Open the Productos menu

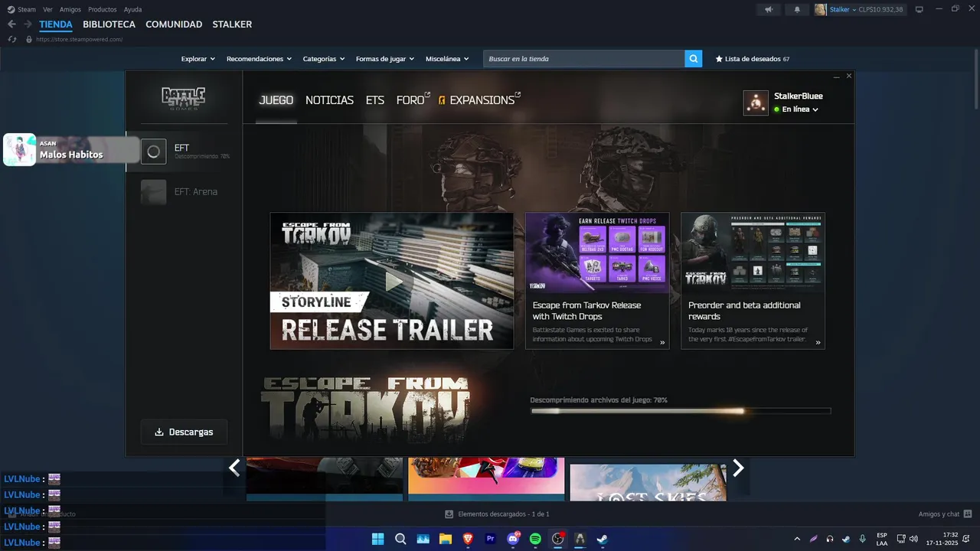pos(103,9)
